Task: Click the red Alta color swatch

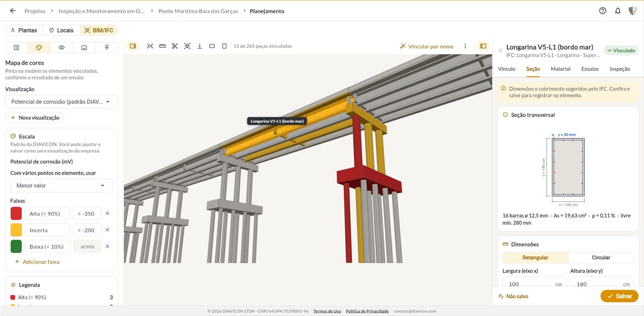Action: click(x=16, y=214)
